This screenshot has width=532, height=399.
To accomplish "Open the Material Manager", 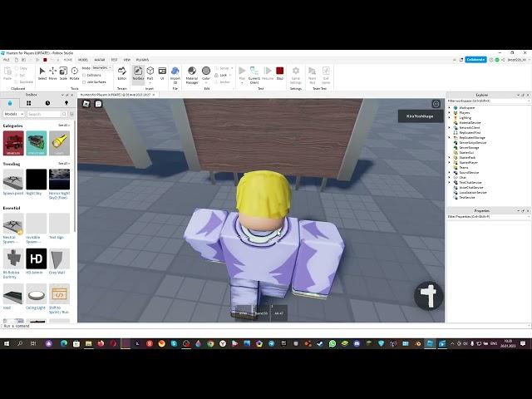I will pyautogui.click(x=192, y=75).
